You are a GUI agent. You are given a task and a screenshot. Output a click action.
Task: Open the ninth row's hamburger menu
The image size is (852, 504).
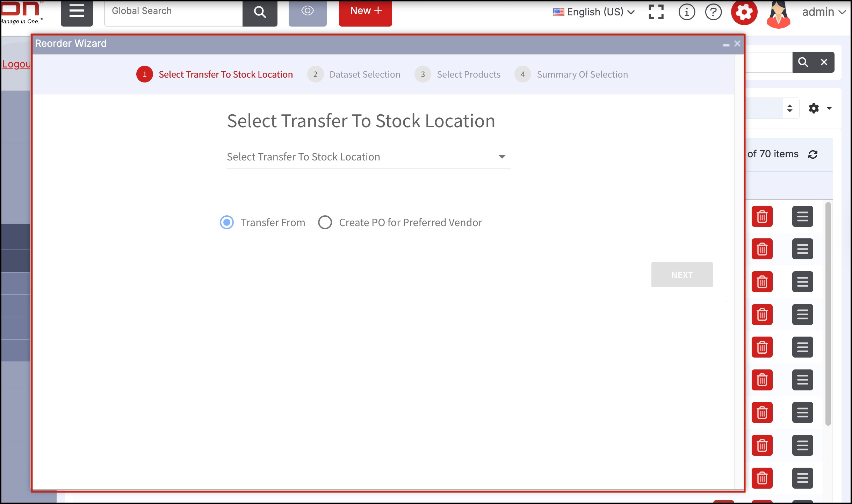(803, 478)
